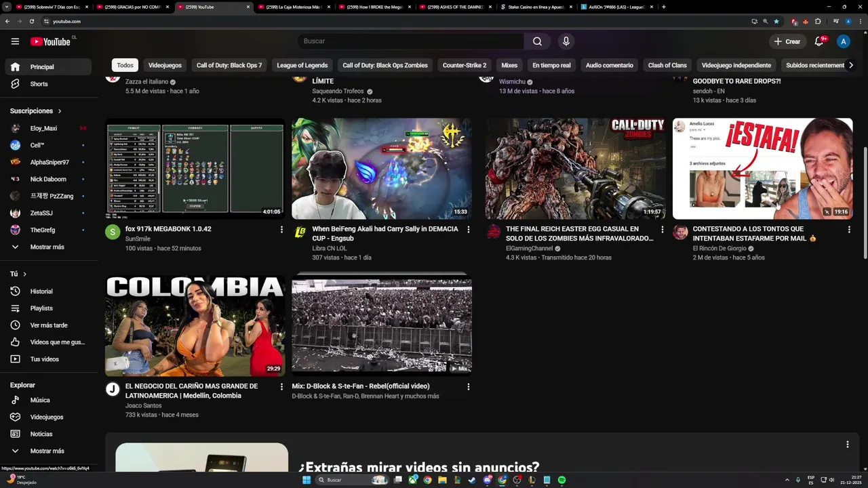Go to Principal in sidebar
The width and height of the screenshot is (868, 488).
[48, 67]
